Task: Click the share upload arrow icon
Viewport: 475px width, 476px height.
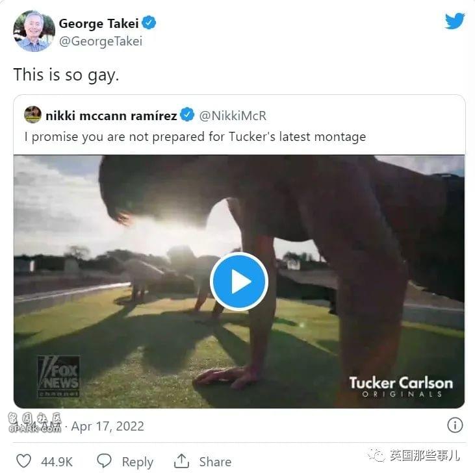Action: click(x=182, y=461)
